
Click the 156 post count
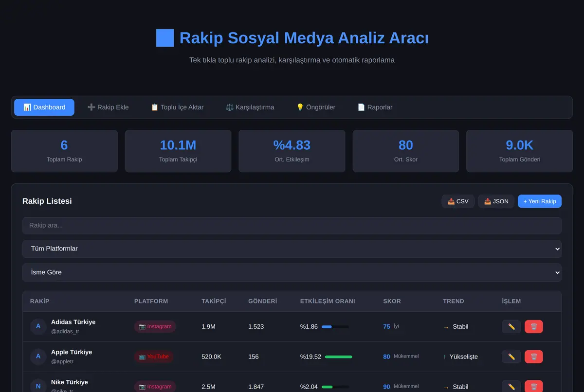point(254,356)
